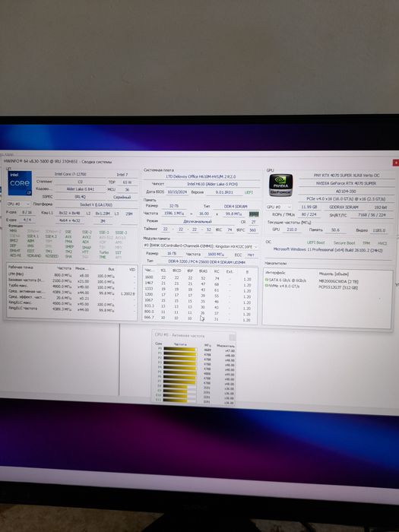Click the DDR4 SDRAM memory type field
The width and height of the screenshot is (399, 532).
[236, 206]
